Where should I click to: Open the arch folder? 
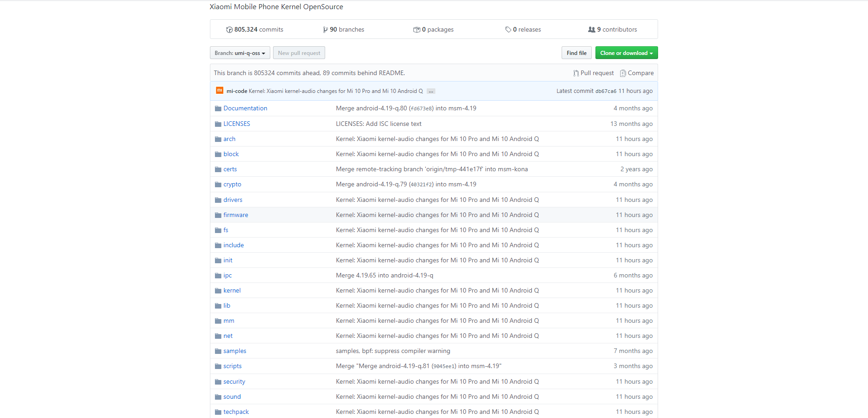tap(229, 139)
